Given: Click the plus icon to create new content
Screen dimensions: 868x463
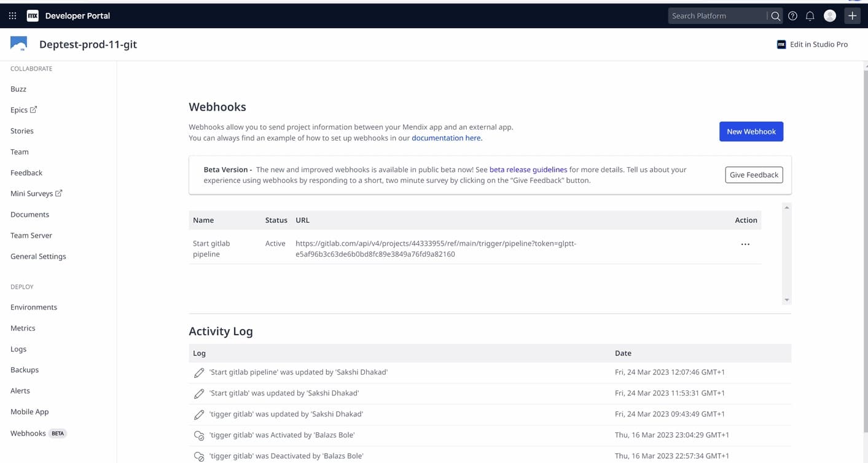Looking at the screenshot, I should 852,15.
